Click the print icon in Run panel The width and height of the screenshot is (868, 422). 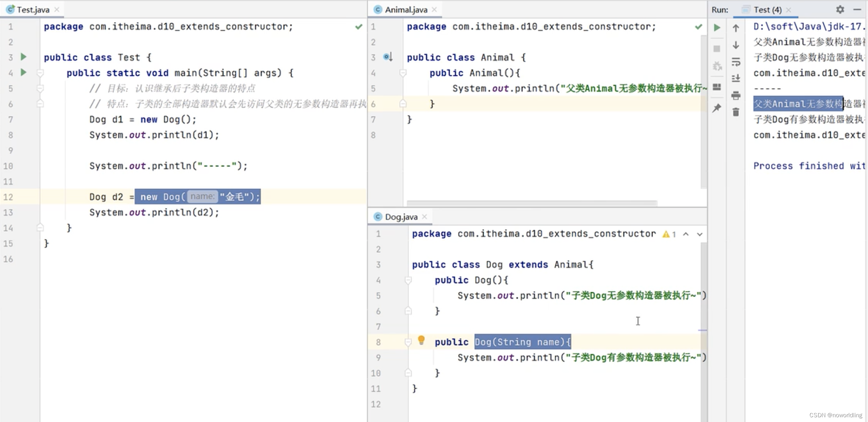pos(736,96)
